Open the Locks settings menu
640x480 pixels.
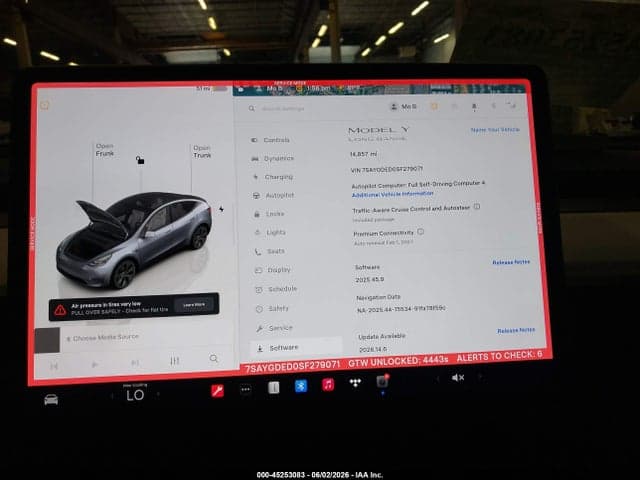pyautogui.click(x=270, y=214)
